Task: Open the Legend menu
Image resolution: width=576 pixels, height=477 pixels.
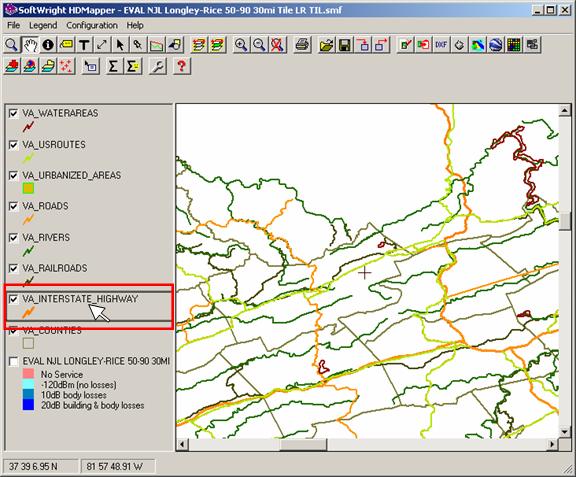Action: coord(43,25)
